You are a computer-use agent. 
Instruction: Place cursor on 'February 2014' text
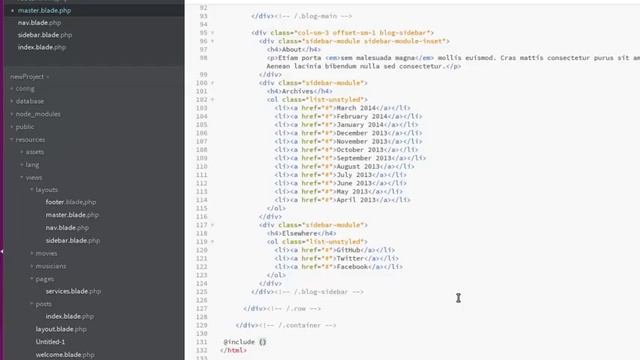362,116
